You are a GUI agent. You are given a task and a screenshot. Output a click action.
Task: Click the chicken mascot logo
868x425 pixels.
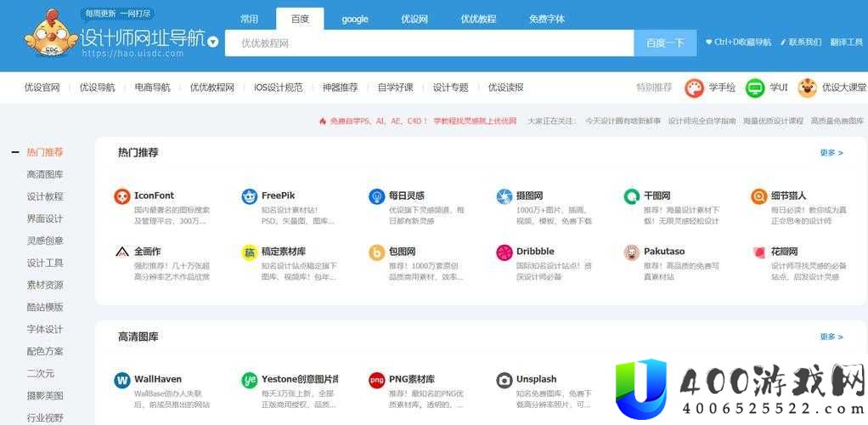point(51,33)
